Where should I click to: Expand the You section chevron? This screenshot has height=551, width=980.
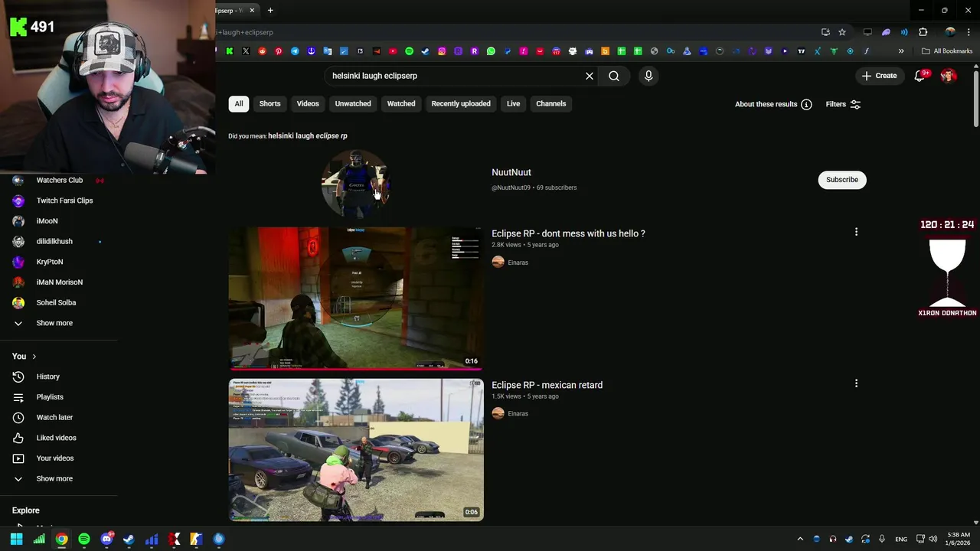coord(34,357)
